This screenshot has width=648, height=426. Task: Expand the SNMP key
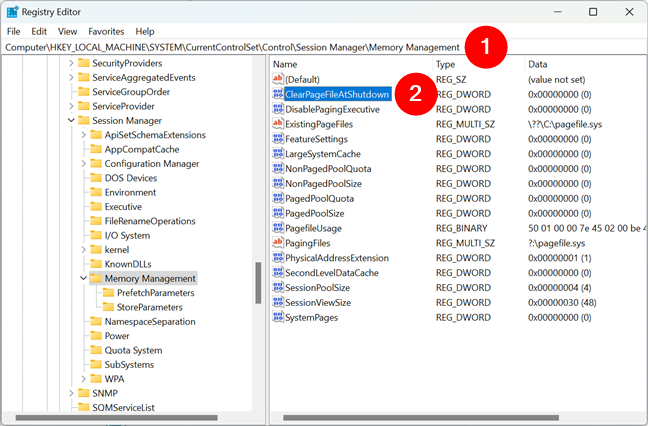pos(71,393)
